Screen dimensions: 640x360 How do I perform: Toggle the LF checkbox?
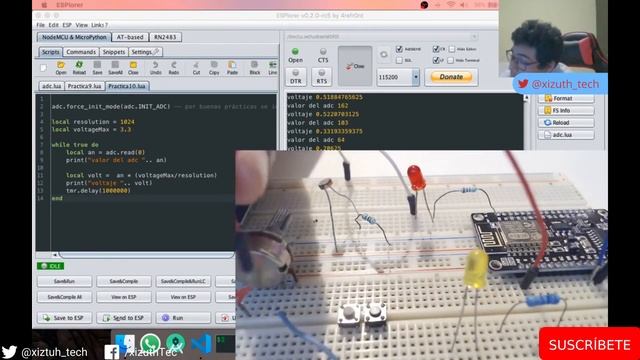point(436,60)
